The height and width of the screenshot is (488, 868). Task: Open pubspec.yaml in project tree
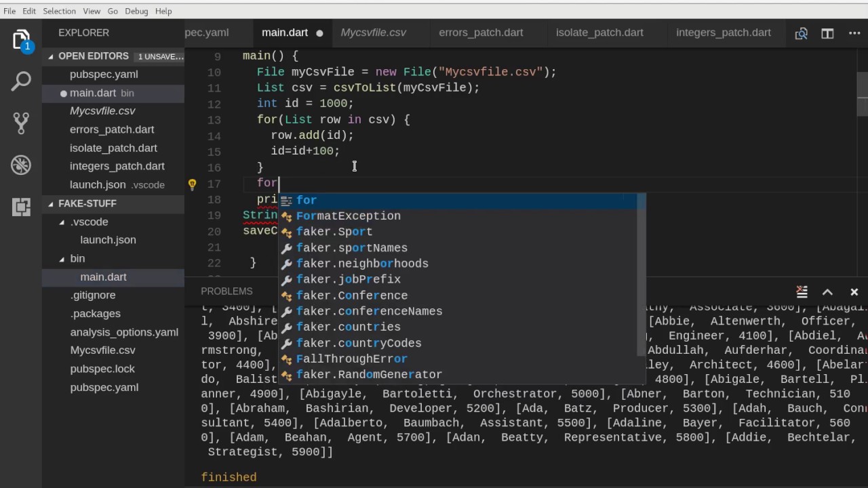coord(113,387)
